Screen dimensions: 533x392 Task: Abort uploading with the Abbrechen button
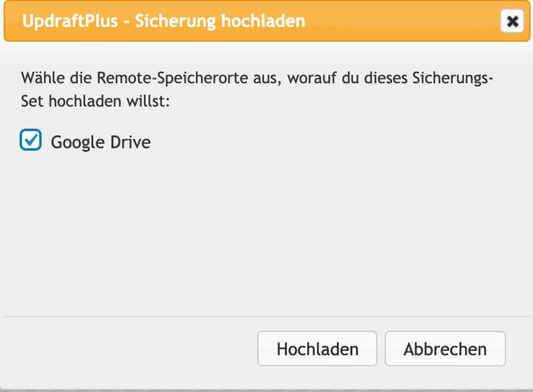point(445,349)
